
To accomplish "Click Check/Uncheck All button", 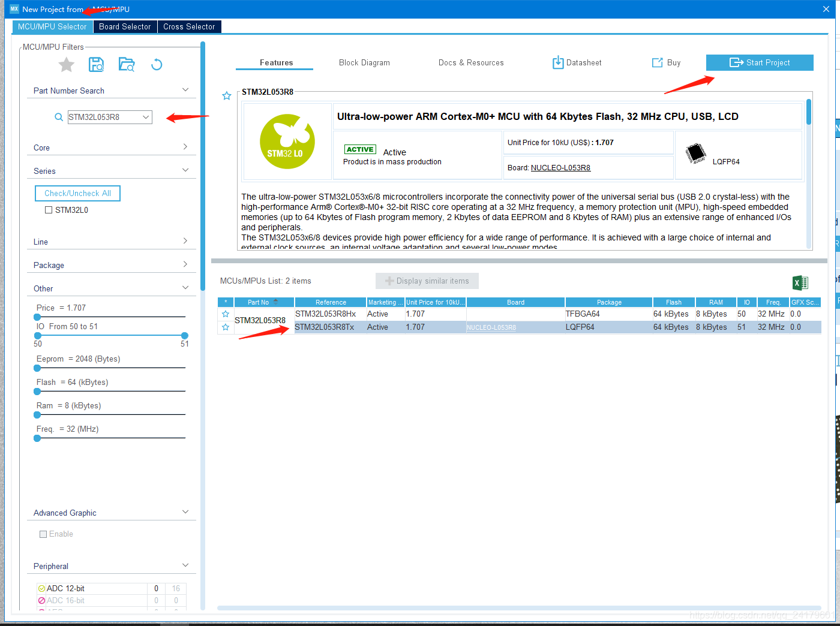I will [x=78, y=194].
